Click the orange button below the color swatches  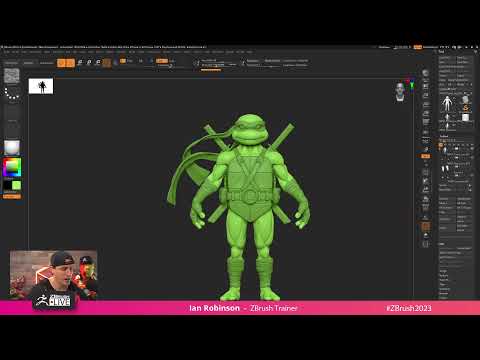[12, 197]
